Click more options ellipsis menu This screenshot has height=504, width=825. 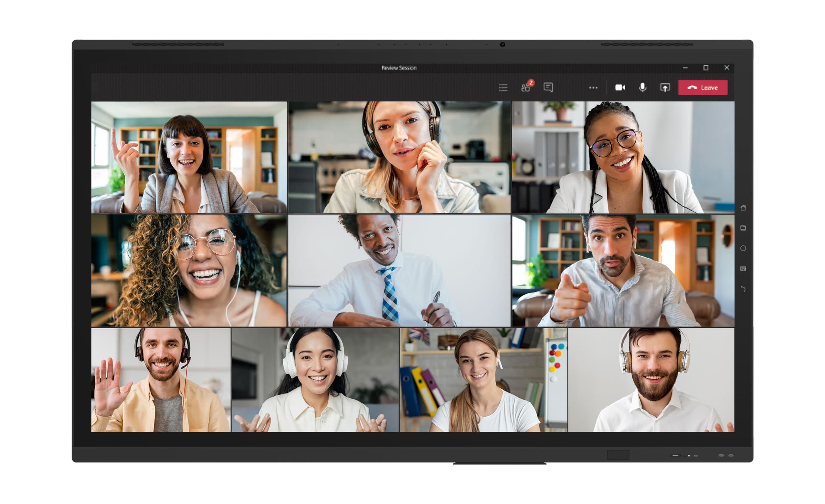591,88
